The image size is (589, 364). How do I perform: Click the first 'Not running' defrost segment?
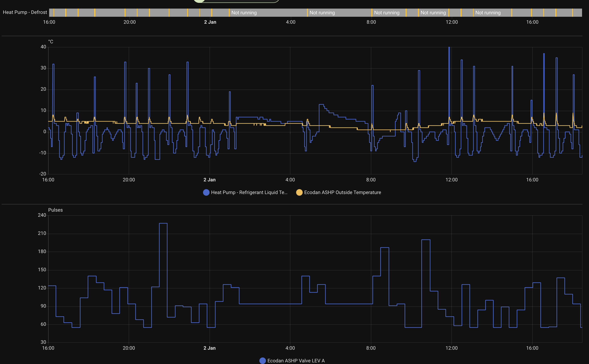pos(244,12)
